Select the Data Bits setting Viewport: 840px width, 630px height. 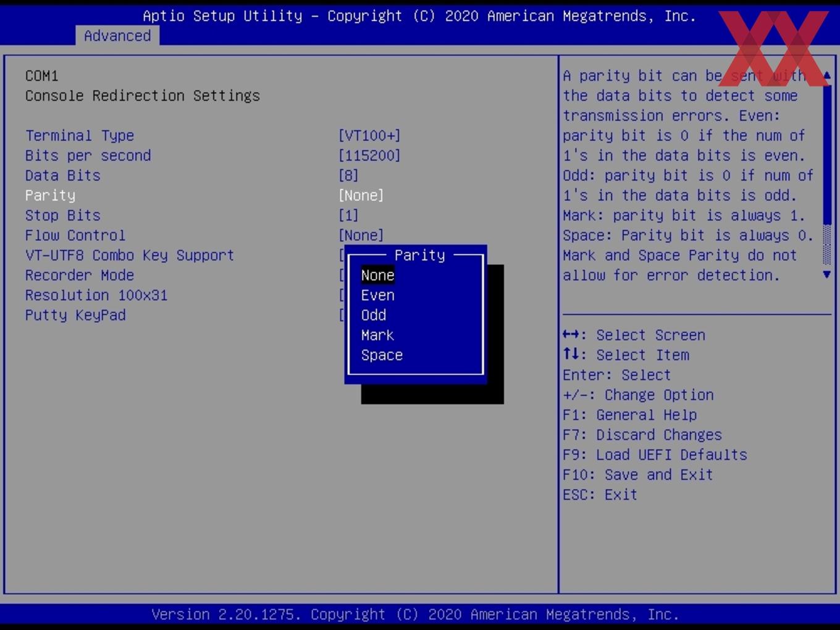pyautogui.click(x=62, y=175)
